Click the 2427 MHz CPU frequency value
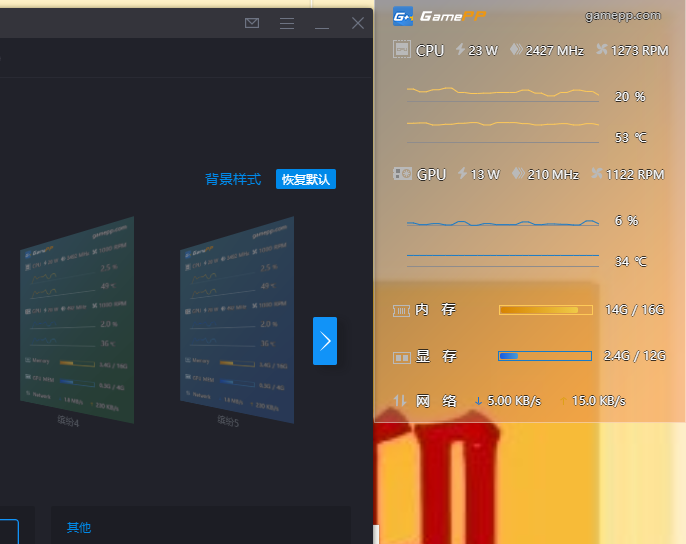This screenshot has height=544, width=686. (x=555, y=51)
